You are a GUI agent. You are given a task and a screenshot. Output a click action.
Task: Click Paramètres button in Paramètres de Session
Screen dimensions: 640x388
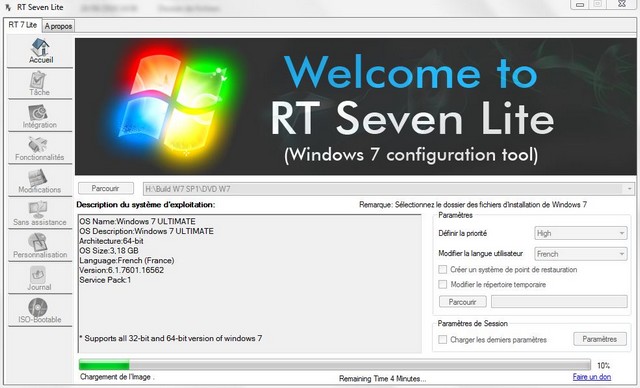600,339
